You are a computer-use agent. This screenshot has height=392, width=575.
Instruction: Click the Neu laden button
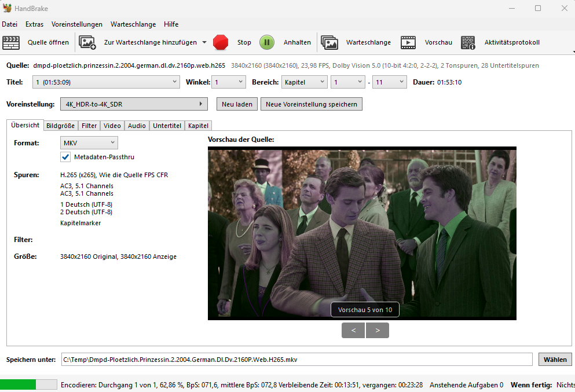pyautogui.click(x=237, y=104)
